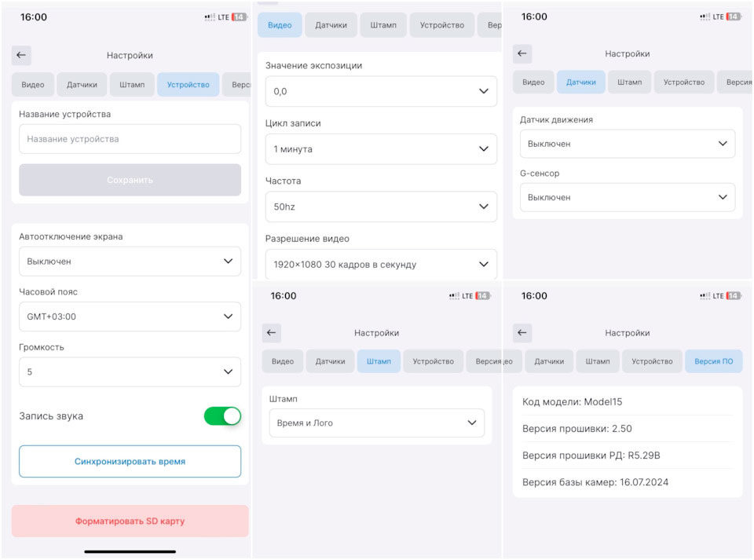Tap back arrow on the Датчик движения screen
This screenshot has width=754, height=560.
point(522,53)
